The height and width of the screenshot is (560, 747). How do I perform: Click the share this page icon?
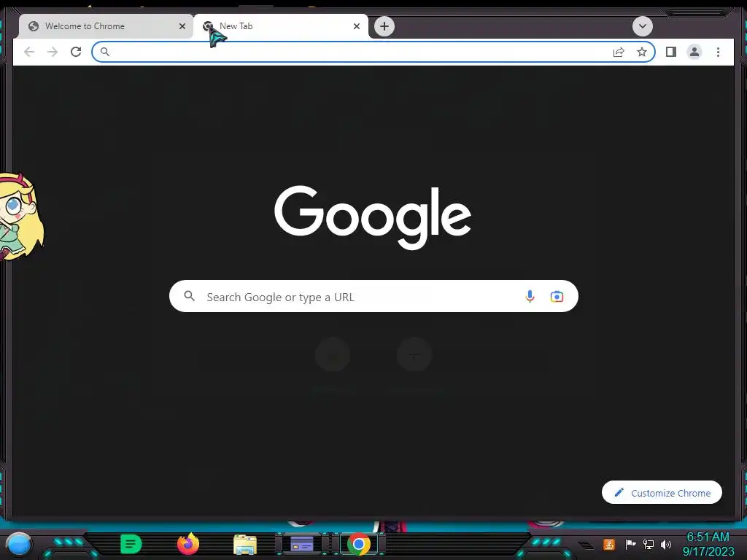pos(619,52)
